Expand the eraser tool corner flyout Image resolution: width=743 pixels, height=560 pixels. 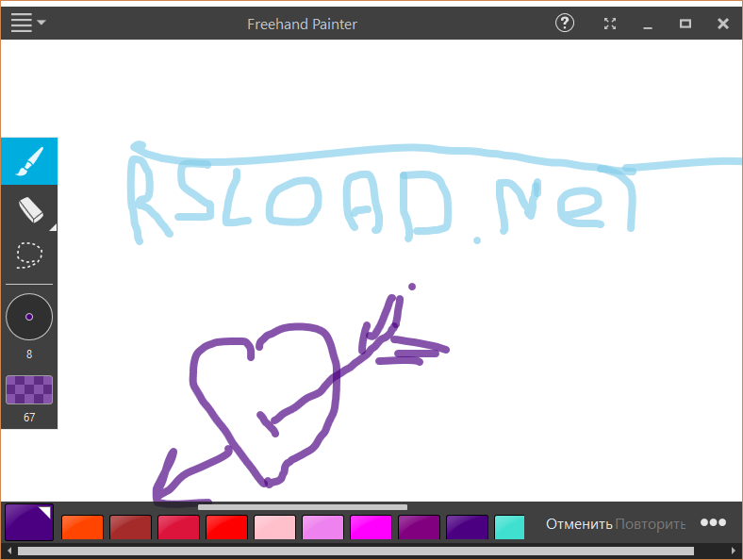(x=53, y=228)
